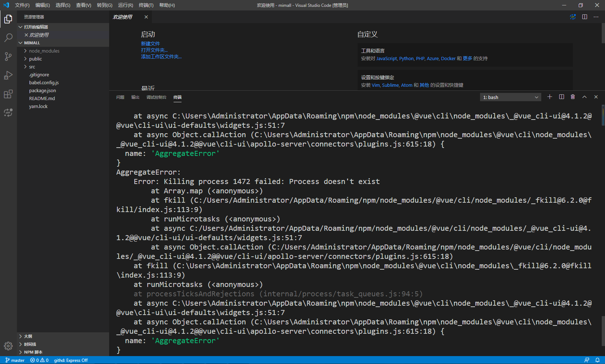Viewport: 605px width, 364px height.
Task: Expand the NPM 脚本 section
Action: click(63, 352)
